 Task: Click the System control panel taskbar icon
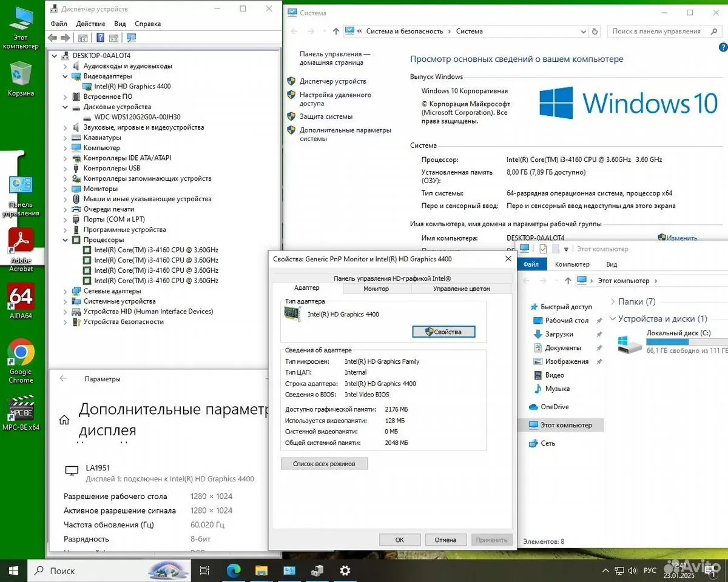coord(289,570)
